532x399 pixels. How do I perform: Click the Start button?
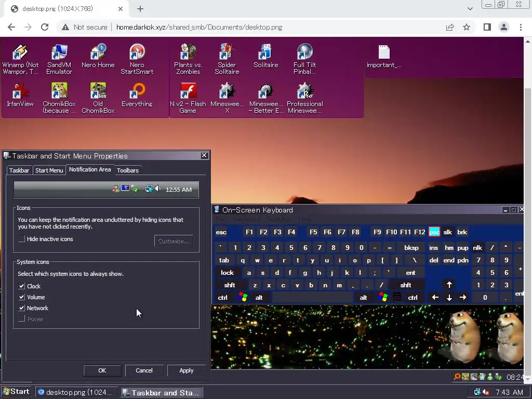(16, 392)
